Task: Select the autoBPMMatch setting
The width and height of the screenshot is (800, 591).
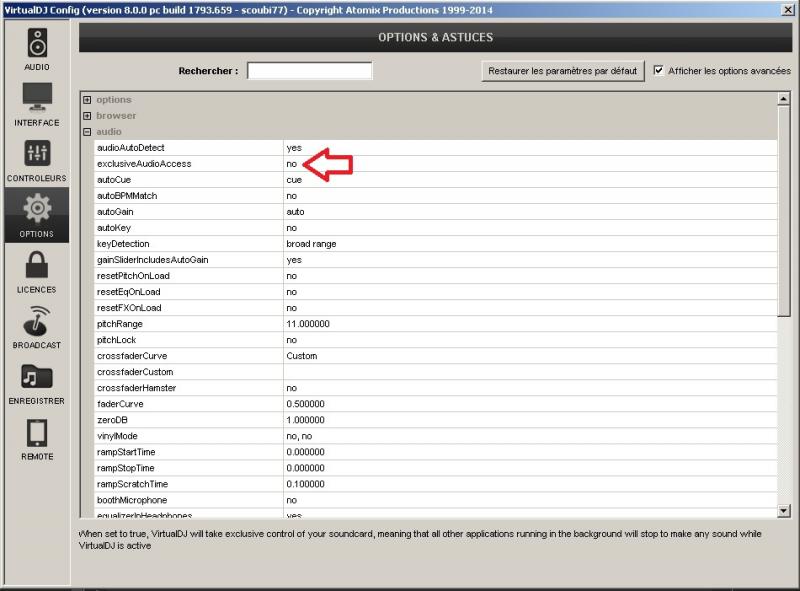Action: [x=127, y=196]
